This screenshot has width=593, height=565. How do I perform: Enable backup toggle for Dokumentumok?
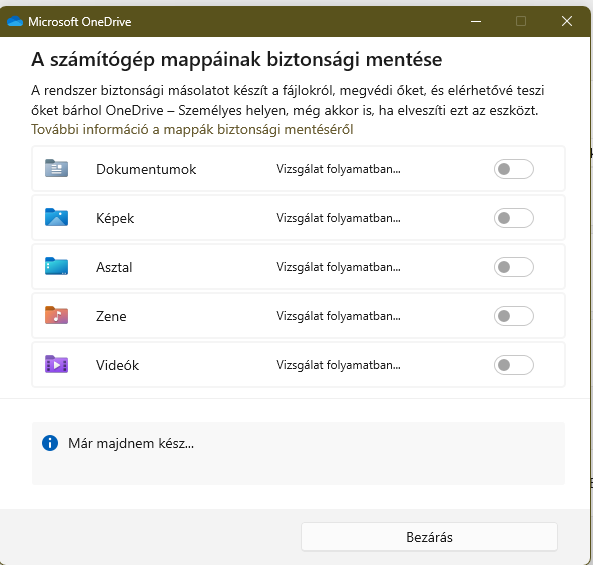(514, 169)
